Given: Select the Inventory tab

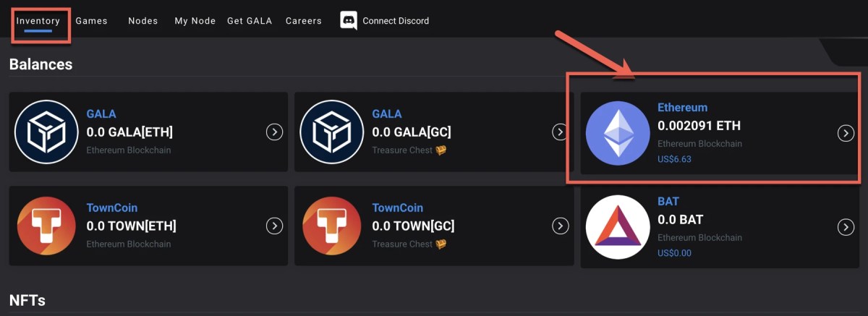Looking at the screenshot, I should [x=38, y=21].
